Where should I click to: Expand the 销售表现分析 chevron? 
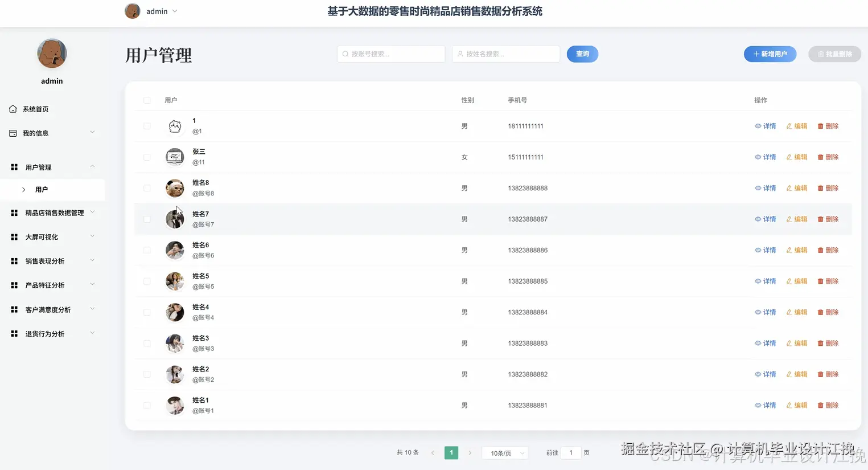92,260
